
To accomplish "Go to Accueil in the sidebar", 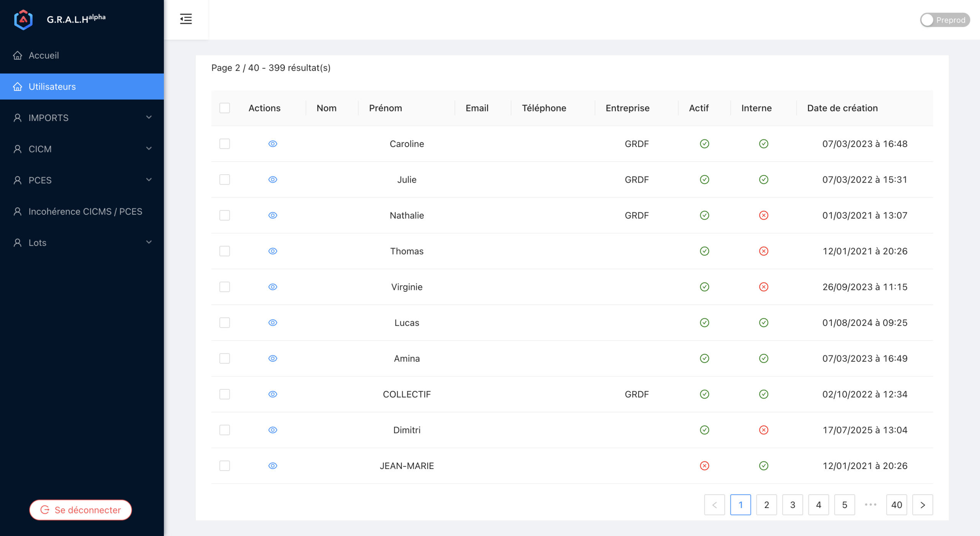I will click(x=44, y=56).
